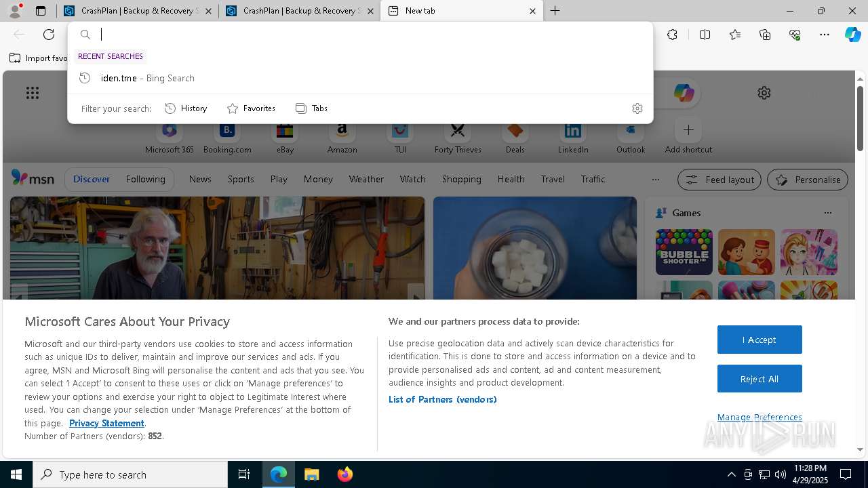Open a new browser tab
The height and width of the screenshot is (488, 868).
tap(555, 11)
